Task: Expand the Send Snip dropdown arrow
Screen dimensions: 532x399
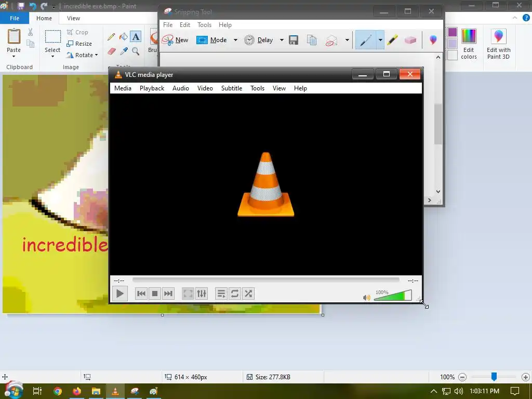Action: (347, 40)
